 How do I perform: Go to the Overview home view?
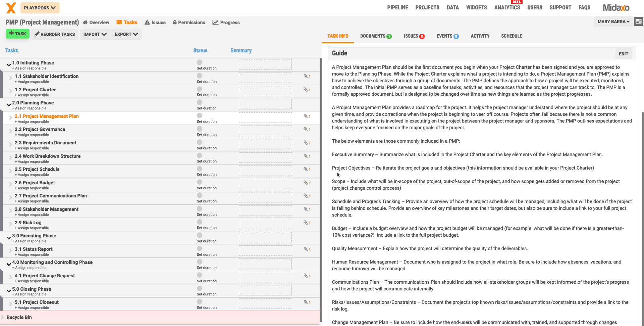click(x=96, y=22)
